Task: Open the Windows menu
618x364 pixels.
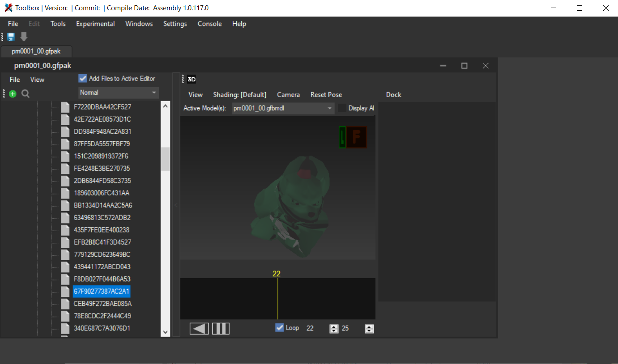Action: [x=139, y=24]
